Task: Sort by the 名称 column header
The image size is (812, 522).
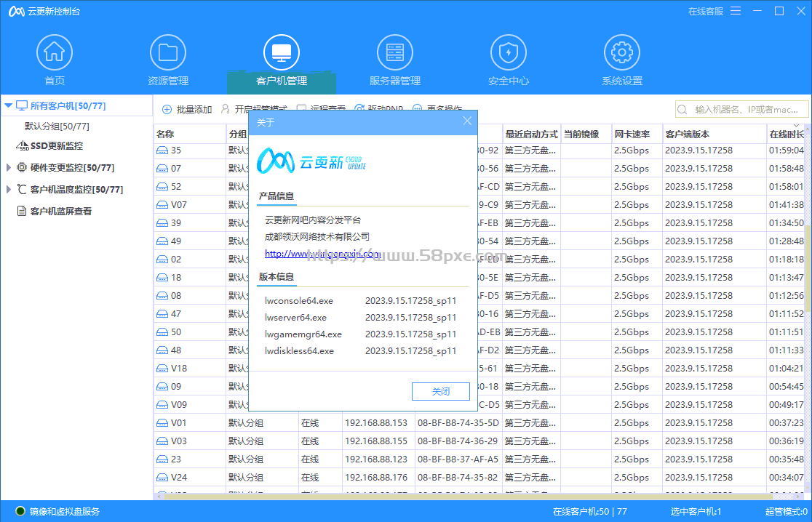Action: pyautogui.click(x=189, y=134)
